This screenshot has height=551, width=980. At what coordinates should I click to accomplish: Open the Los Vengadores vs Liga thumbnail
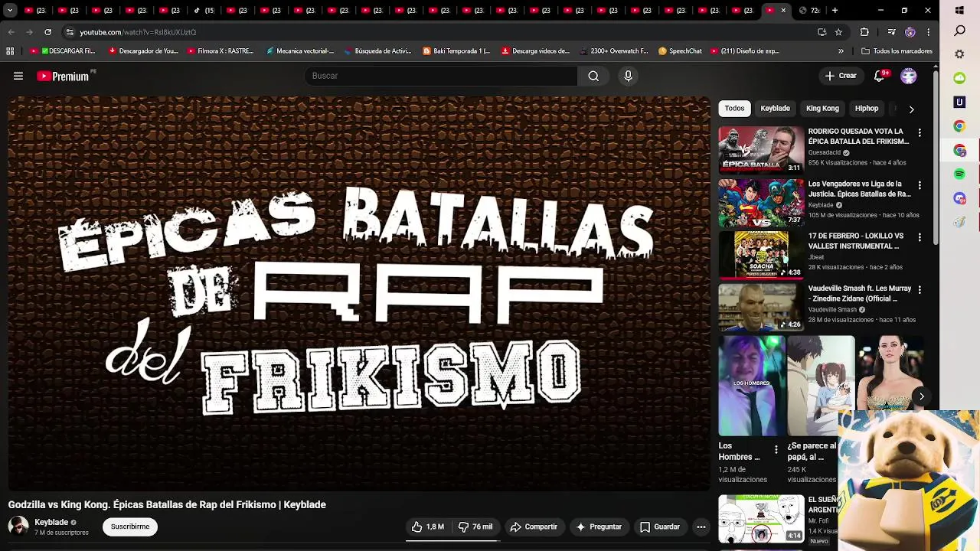pyautogui.click(x=761, y=203)
